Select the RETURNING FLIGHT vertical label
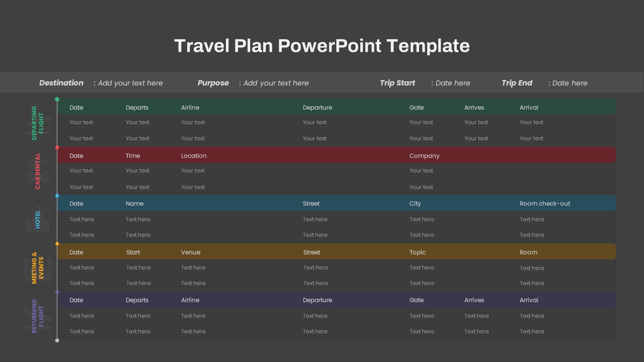Image resolution: width=644 pixels, height=362 pixels. [38, 316]
